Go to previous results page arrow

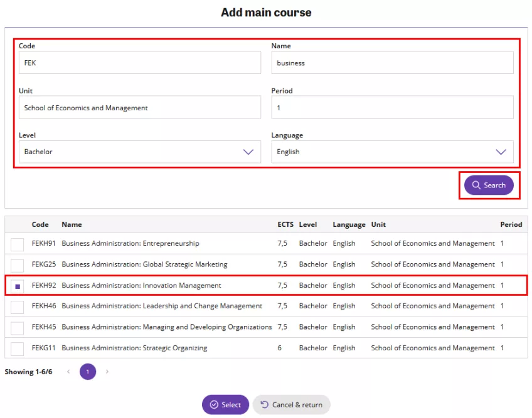[x=68, y=372]
